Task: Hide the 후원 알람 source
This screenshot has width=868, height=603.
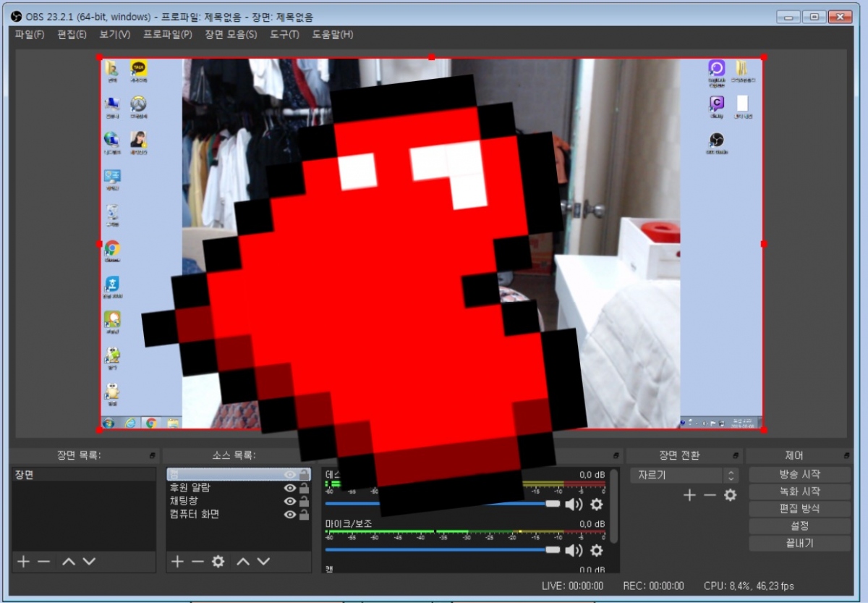Action: (x=290, y=488)
